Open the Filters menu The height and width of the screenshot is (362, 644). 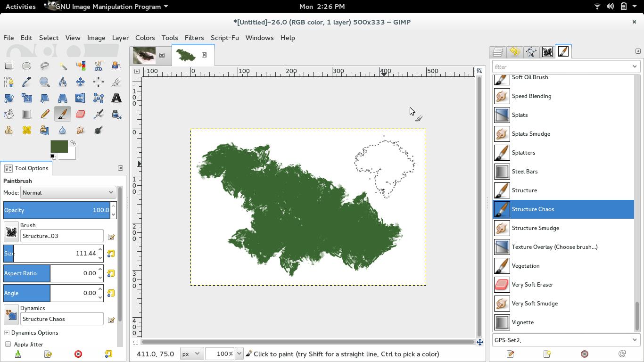coord(194,38)
